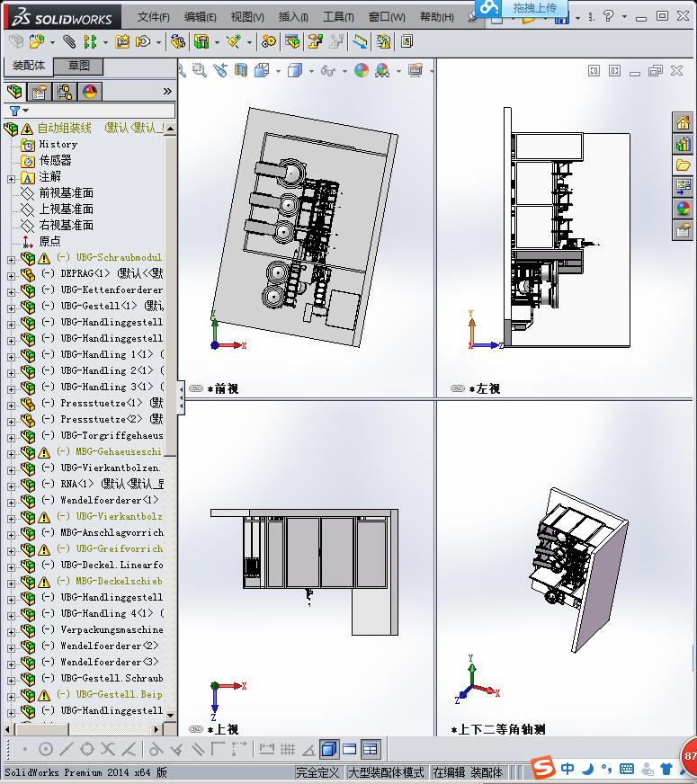Click the panel collapse handle beside tree
697x784 pixels.
click(x=181, y=398)
